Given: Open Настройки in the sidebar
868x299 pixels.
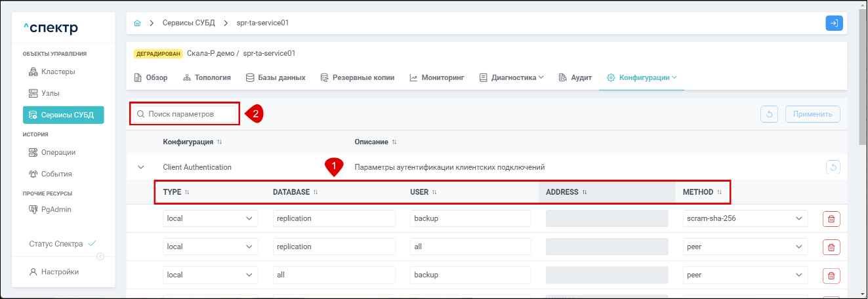Looking at the screenshot, I should 60,272.
